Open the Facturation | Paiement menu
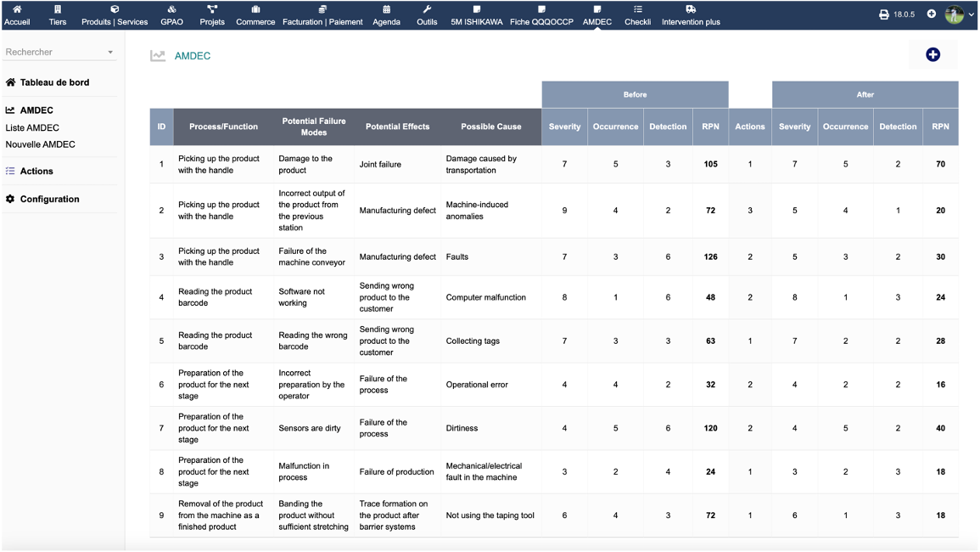This screenshot has width=980, height=552. coord(322,15)
